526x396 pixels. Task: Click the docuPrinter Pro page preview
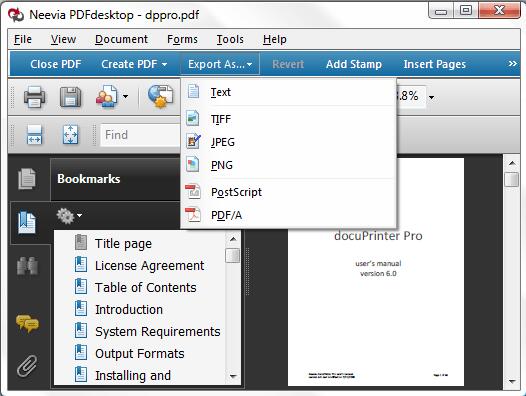376,272
